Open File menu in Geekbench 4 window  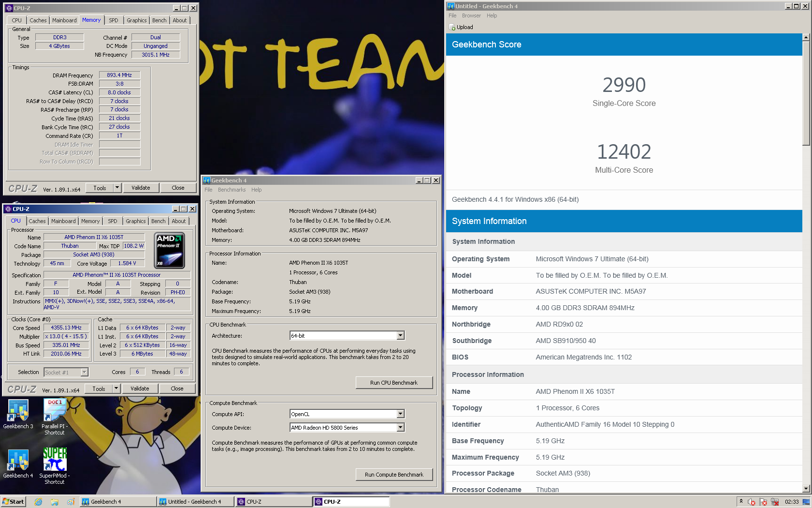point(208,190)
